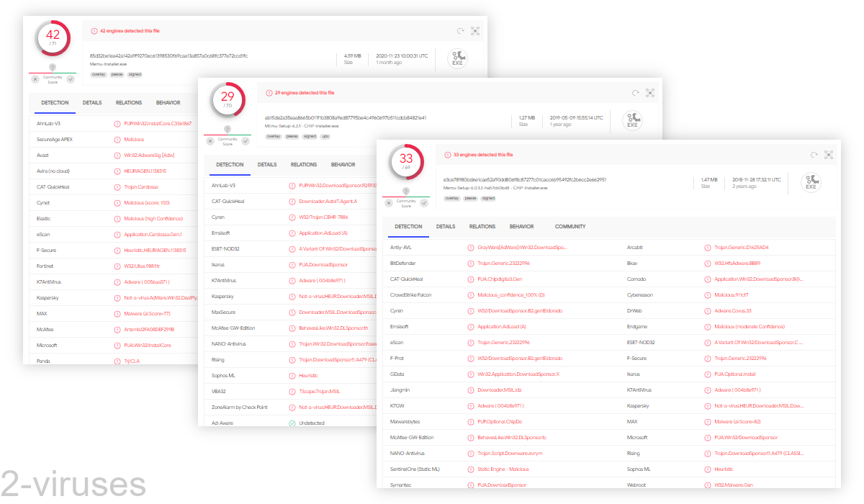Click the DrWeb 'Adware.Covus.33' result

coord(733,311)
